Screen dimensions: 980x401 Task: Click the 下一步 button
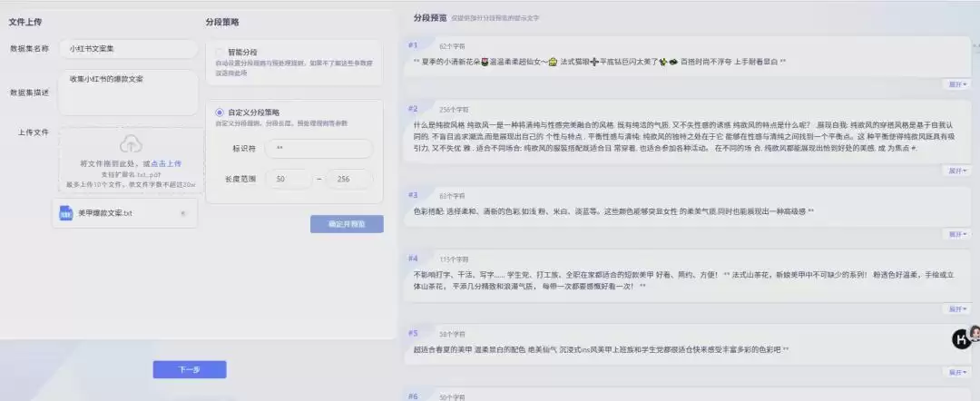(x=190, y=370)
